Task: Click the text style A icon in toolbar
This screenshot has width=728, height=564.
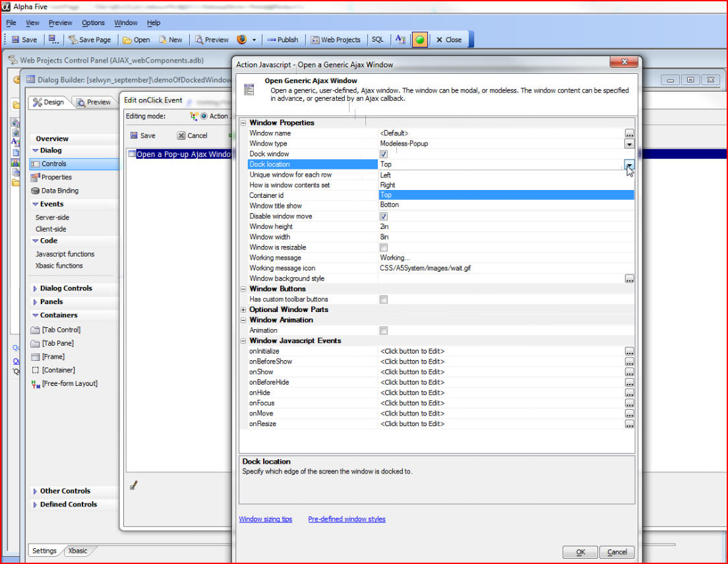Action: coord(400,40)
